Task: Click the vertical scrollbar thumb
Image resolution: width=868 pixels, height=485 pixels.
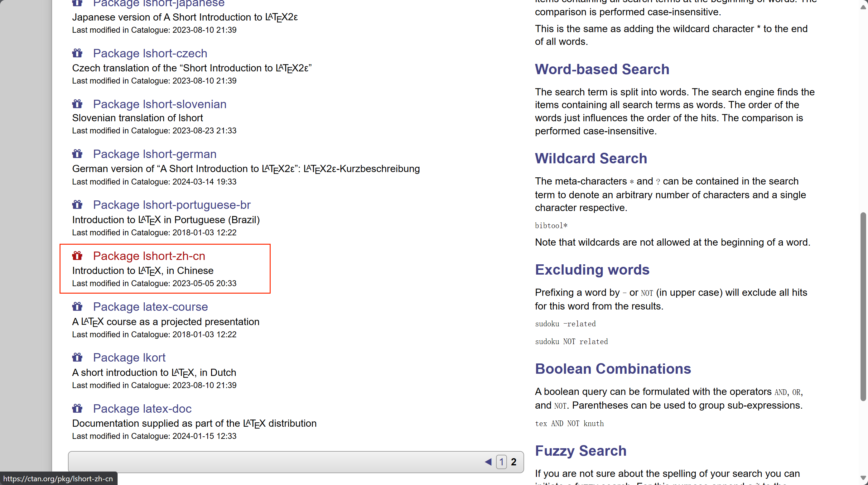Action: (x=863, y=306)
